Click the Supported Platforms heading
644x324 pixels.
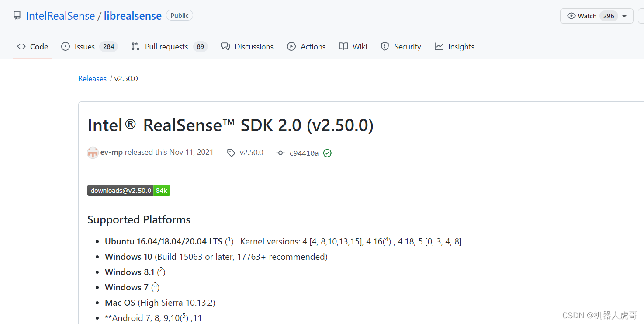click(x=139, y=219)
